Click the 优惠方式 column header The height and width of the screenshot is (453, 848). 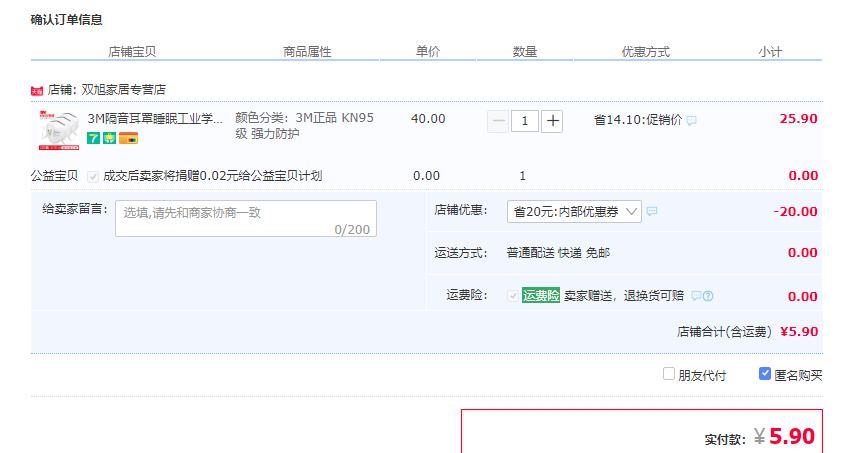646,52
